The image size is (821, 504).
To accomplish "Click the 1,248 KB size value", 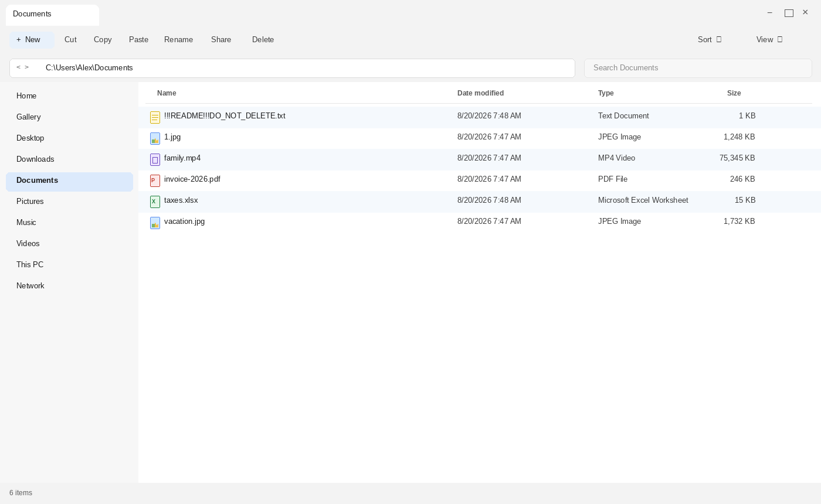I will [x=739, y=137].
